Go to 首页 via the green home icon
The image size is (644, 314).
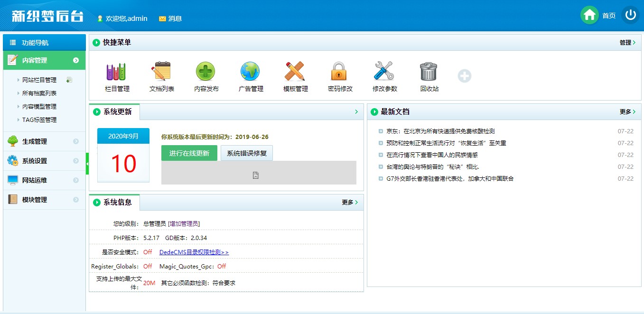[x=589, y=15]
